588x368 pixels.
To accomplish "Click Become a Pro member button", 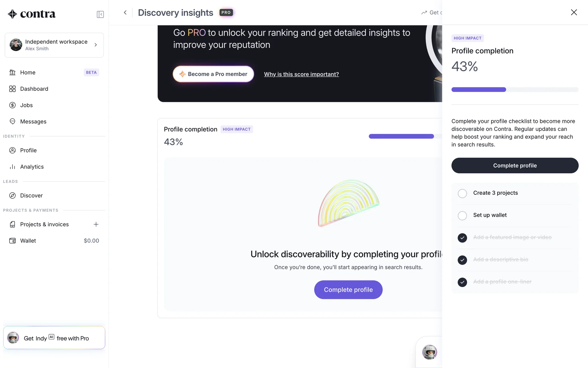I will click(x=213, y=74).
